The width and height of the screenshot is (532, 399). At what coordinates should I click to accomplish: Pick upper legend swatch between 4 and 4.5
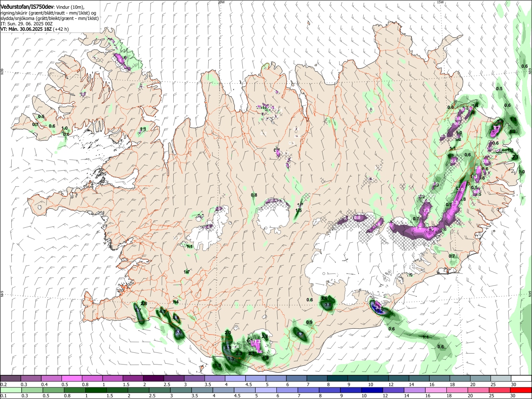click(235, 379)
